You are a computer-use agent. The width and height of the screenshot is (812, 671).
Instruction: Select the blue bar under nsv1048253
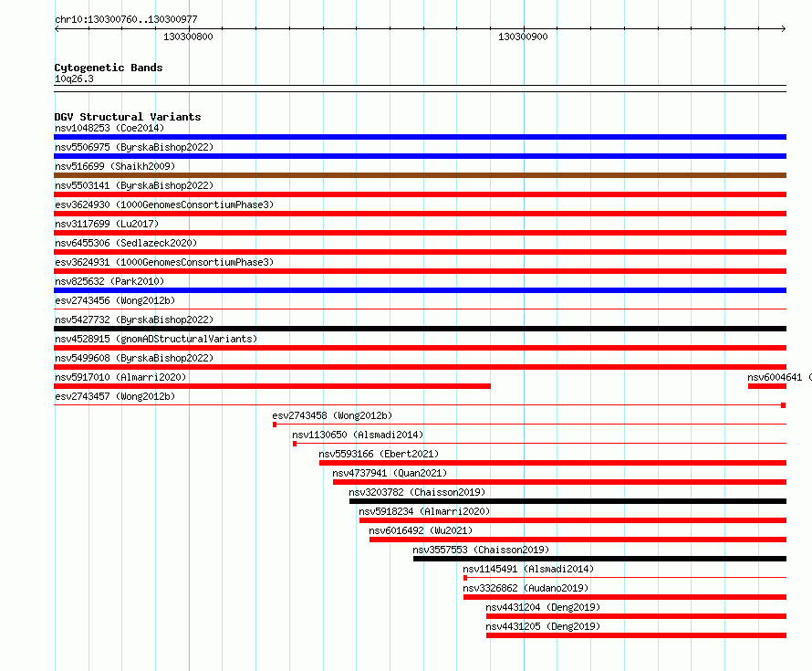[x=420, y=137]
